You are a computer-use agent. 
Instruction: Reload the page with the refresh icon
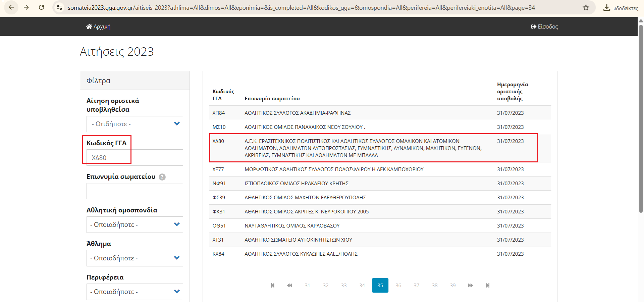click(x=41, y=7)
